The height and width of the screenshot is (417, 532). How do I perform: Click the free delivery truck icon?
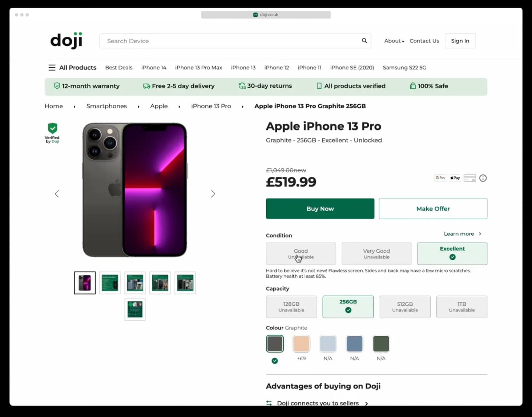(x=146, y=86)
